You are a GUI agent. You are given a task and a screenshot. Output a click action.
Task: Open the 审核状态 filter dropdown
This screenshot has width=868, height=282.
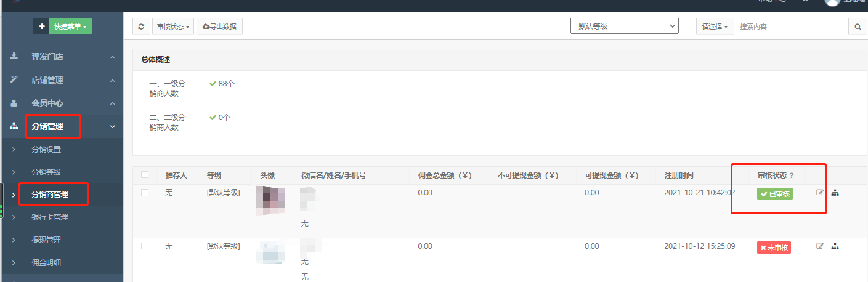coord(173,26)
